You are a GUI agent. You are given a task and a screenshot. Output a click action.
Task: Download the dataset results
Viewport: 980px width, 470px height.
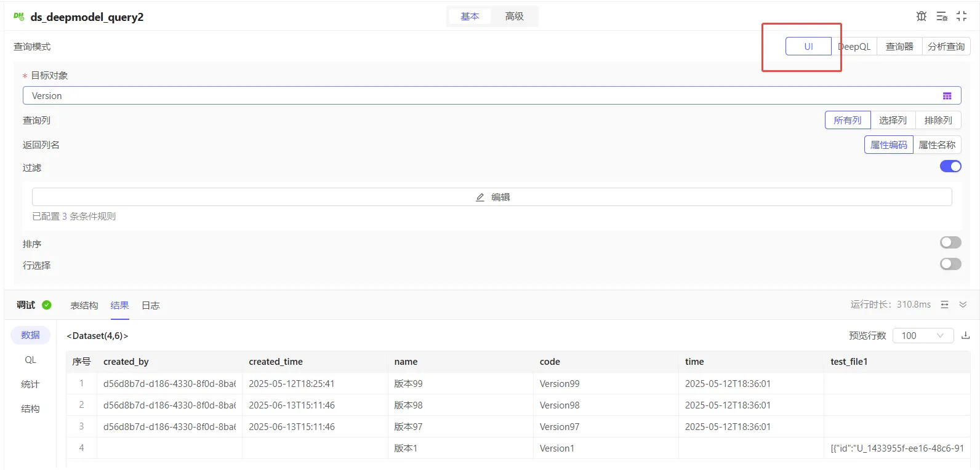[965, 335]
